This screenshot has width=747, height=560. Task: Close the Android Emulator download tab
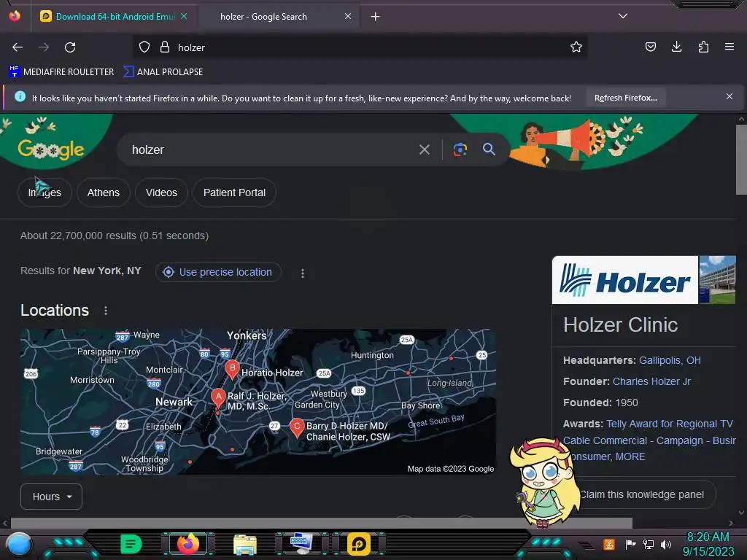184,16
